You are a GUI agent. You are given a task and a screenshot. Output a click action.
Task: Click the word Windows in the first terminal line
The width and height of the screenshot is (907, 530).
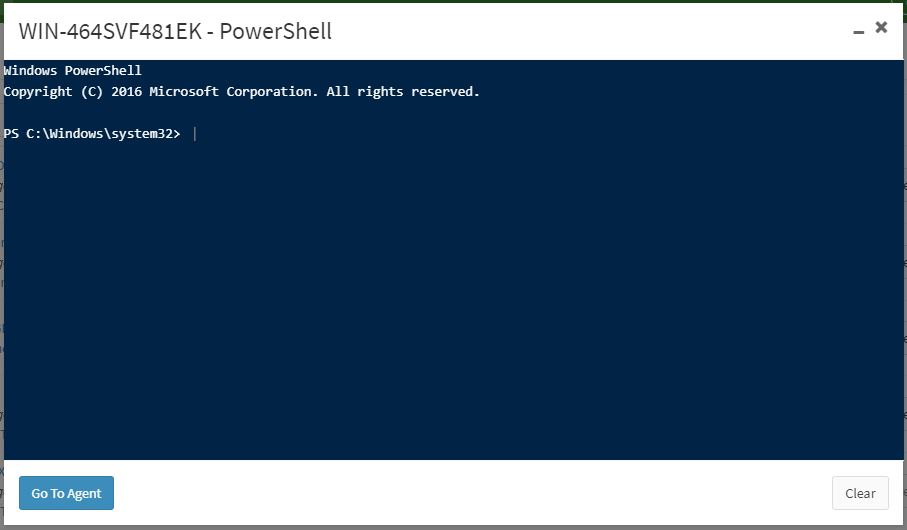click(x=30, y=71)
